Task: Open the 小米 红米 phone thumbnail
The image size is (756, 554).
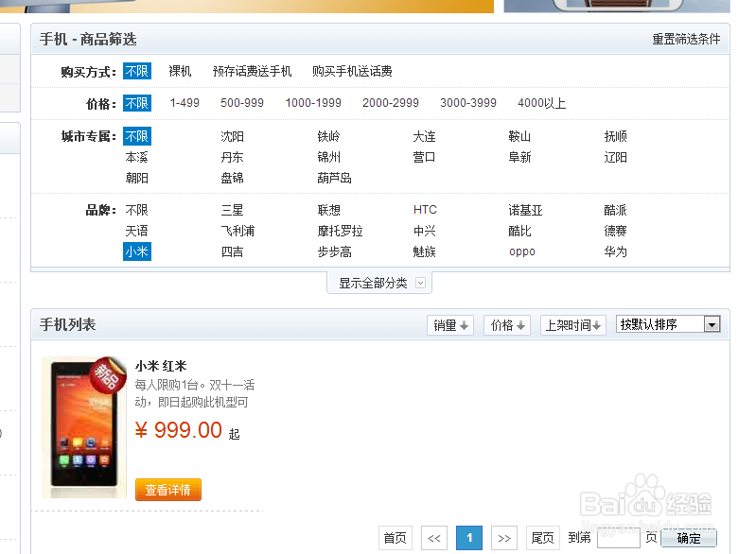Action: (x=84, y=427)
